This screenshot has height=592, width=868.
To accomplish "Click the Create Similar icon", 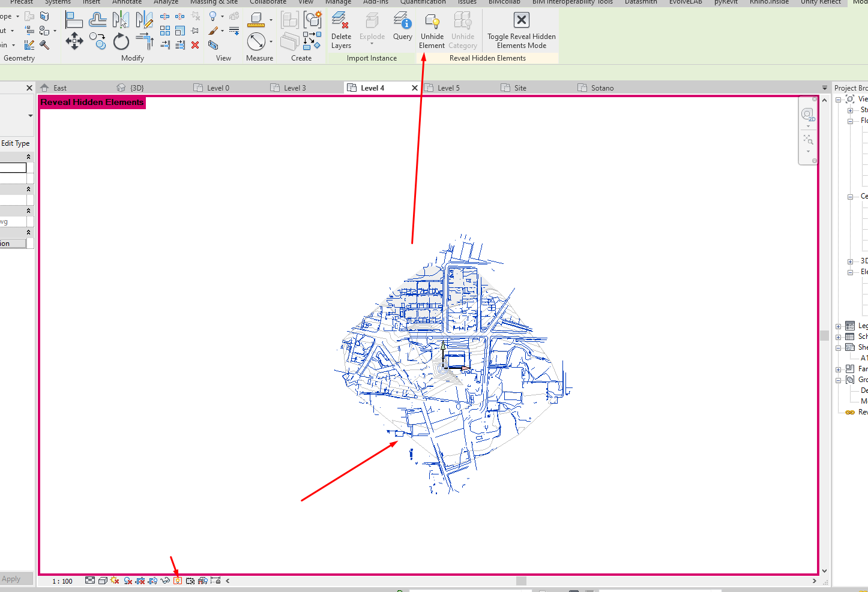I will point(312,41).
